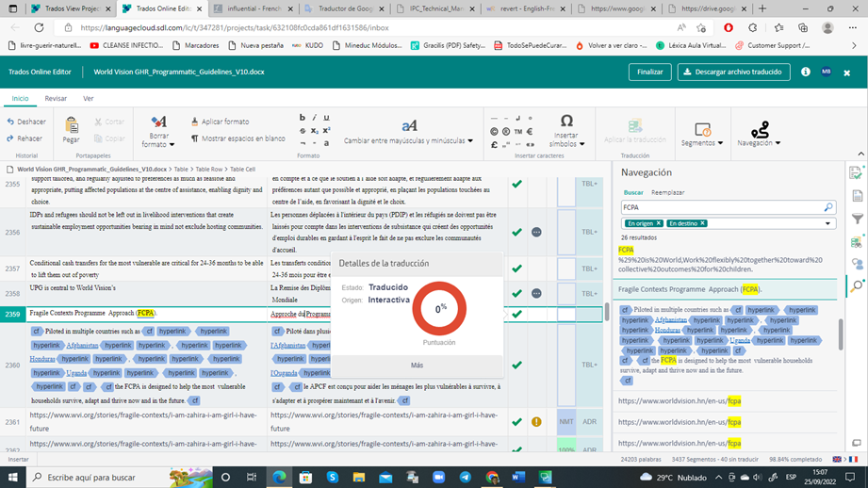Collapse the ribbon with the chevron
Viewport: 868px width, 488px height.
point(860,154)
